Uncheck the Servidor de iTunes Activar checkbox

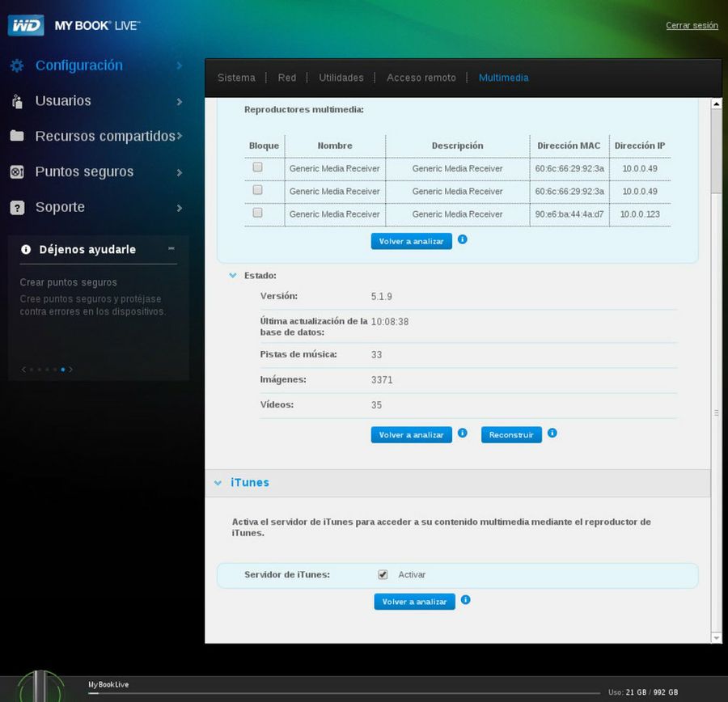(383, 574)
